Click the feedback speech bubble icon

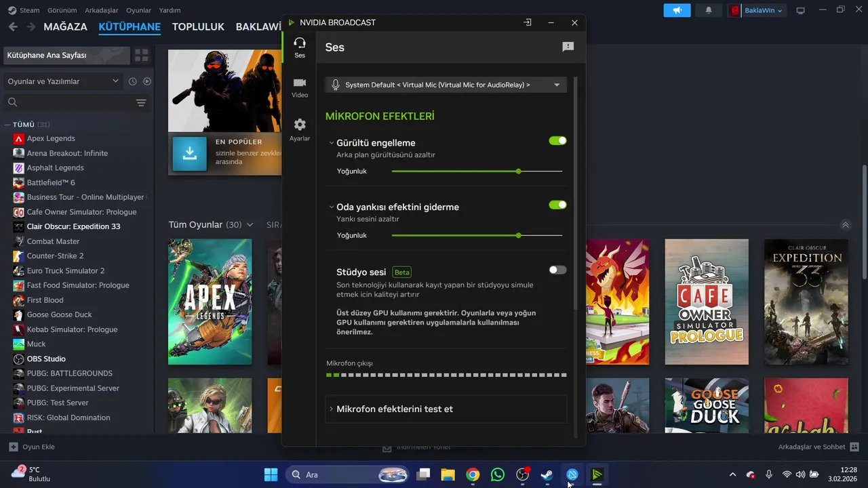coord(568,47)
